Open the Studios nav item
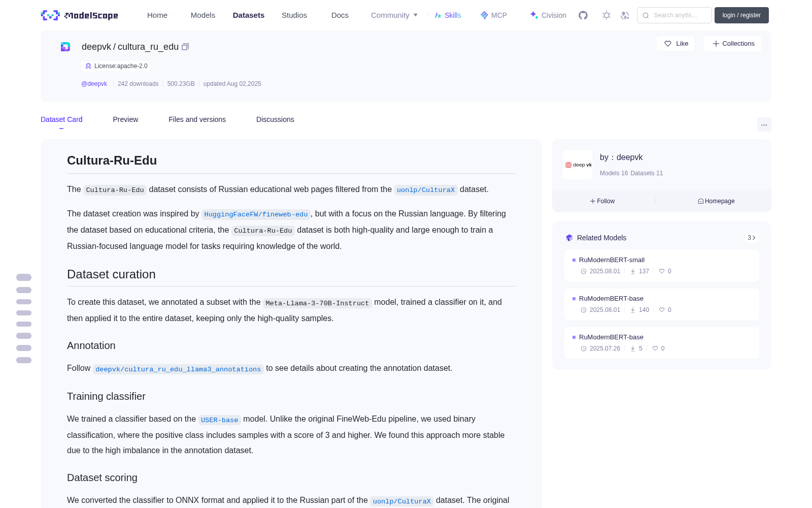 coord(294,15)
